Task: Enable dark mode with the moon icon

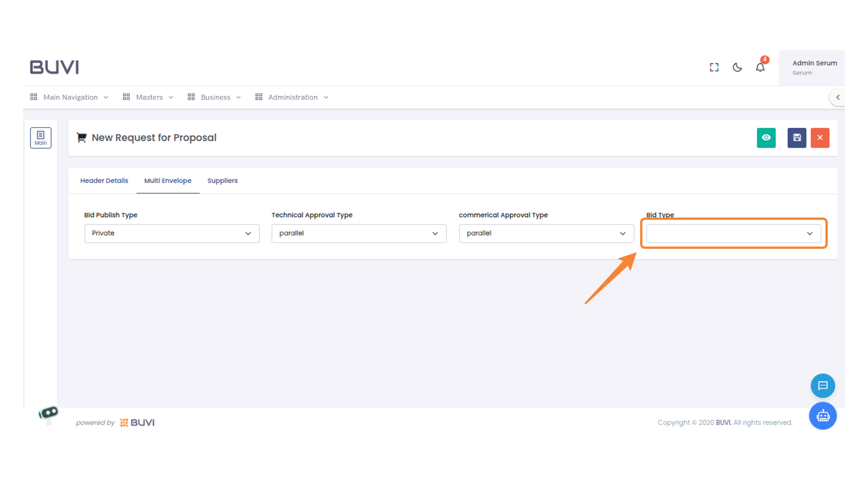Action: pos(737,67)
